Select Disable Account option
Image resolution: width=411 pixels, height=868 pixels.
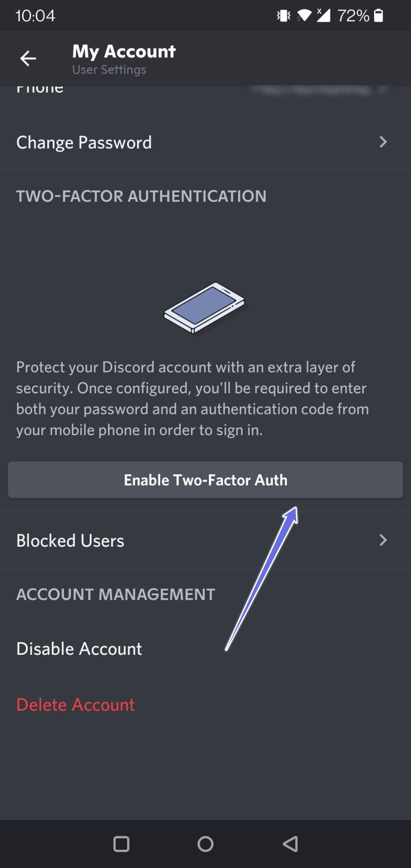click(x=79, y=649)
